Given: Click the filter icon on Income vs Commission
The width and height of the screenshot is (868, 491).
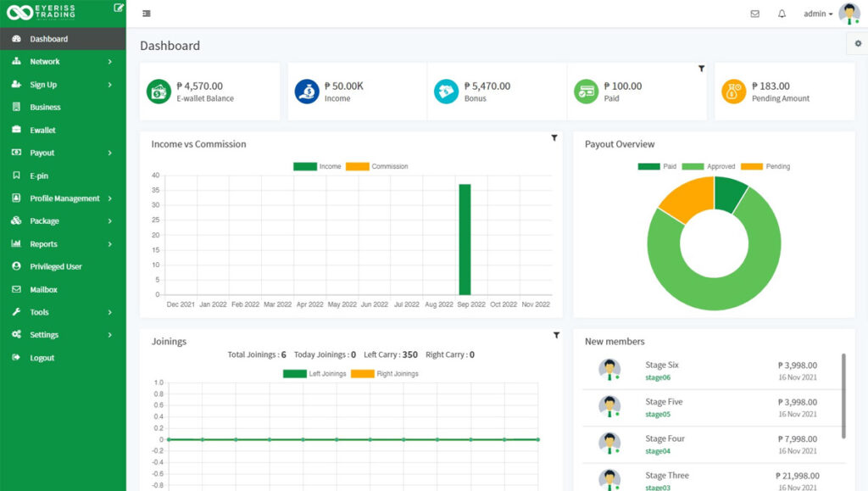Looking at the screenshot, I should [x=554, y=137].
